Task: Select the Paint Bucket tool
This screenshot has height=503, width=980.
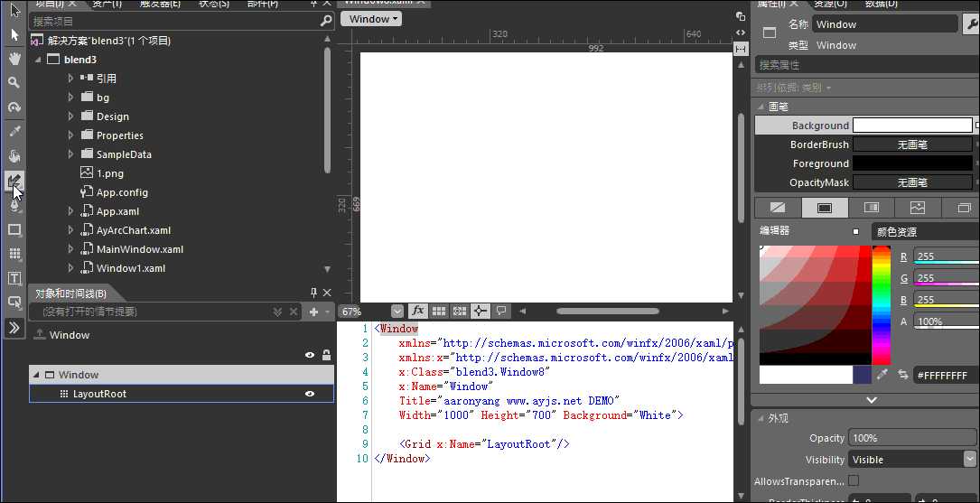Action: 15,155
